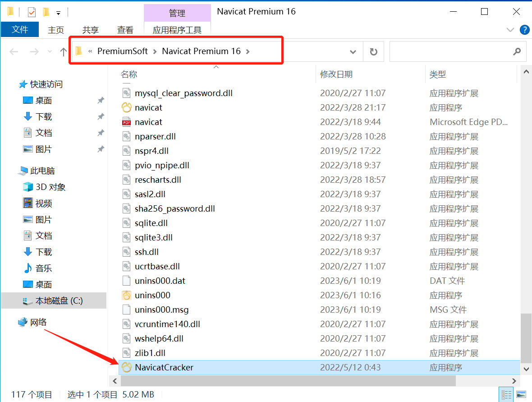Image resolution: width=532 pixels, height=402 pixels.
Task: Click the Help question mark icon
Action: [x=524, y=30]
